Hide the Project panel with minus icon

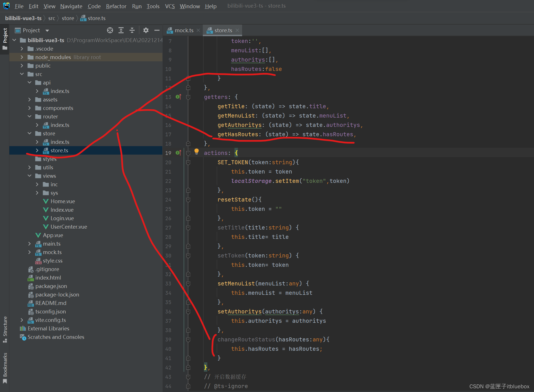(157, 30)
